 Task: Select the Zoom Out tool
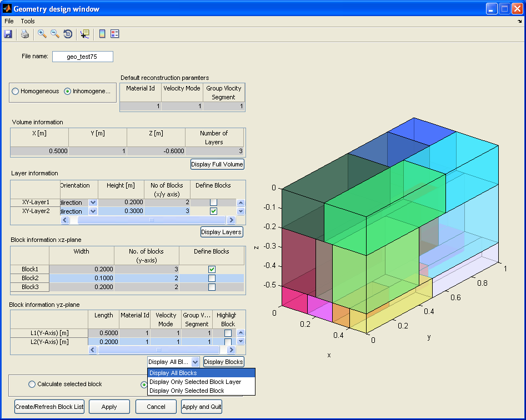(x=54, y=34)
